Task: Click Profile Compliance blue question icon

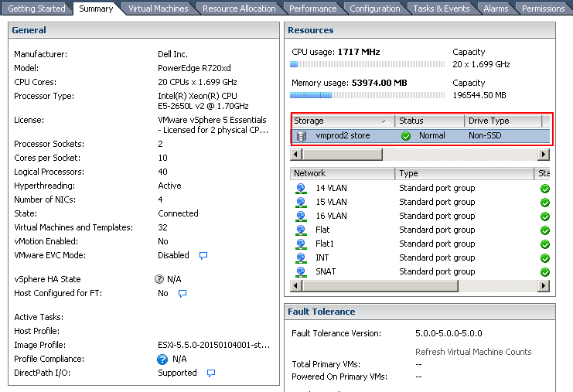Action: point(162,360)
